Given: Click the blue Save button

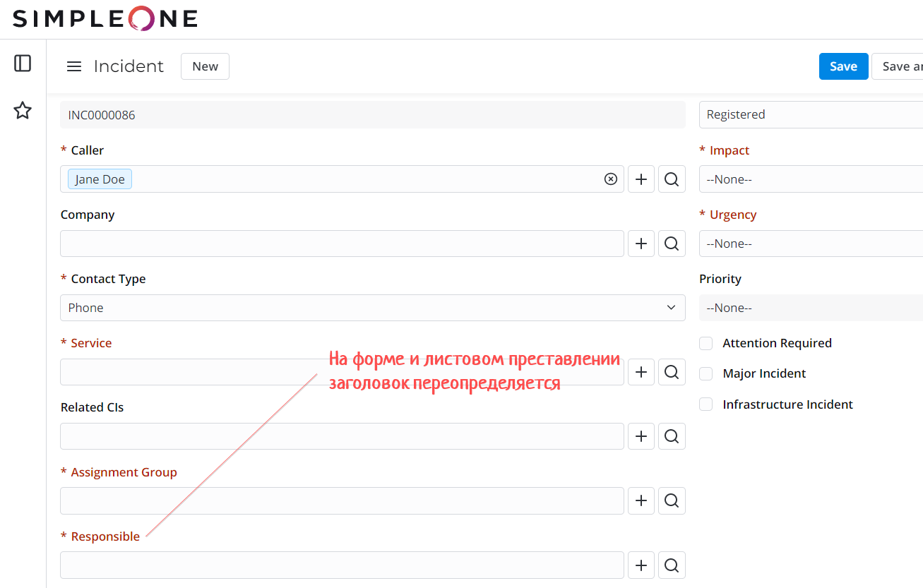Looking at the screenshot, I should point(843,66).
